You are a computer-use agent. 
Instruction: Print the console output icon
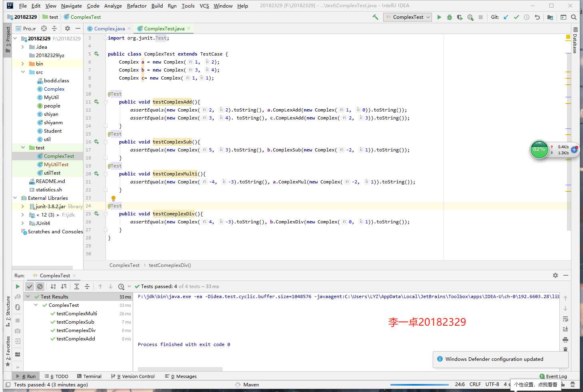[x=565, y=340]
